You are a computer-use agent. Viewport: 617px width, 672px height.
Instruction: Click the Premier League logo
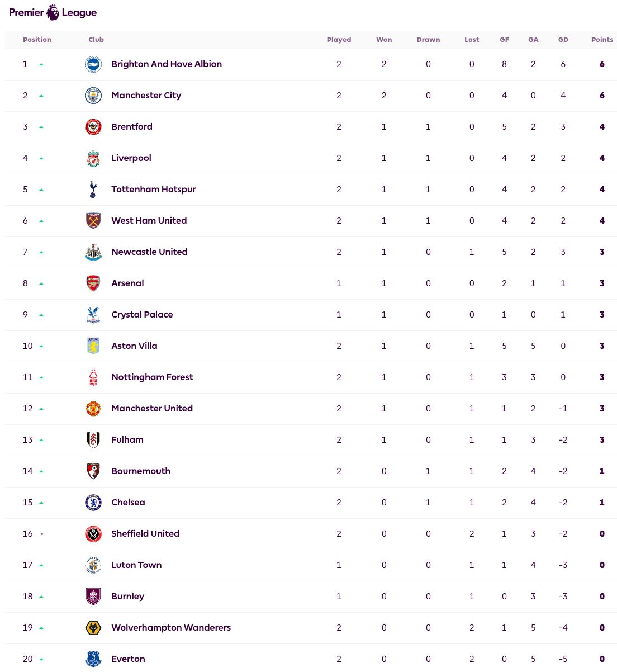(53, 12)
